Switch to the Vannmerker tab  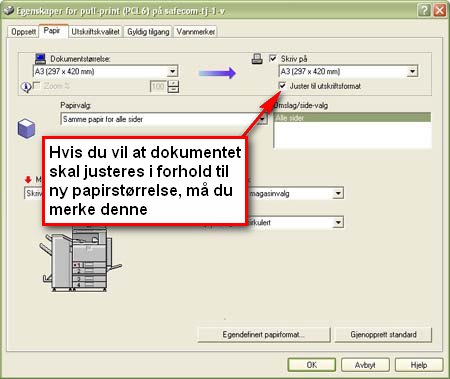tap(196, 32)
